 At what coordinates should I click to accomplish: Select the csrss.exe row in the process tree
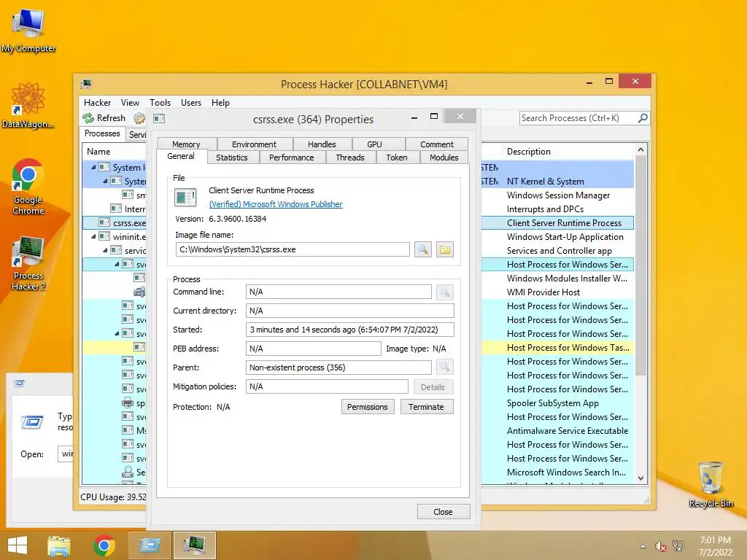(x=115, y=223)
